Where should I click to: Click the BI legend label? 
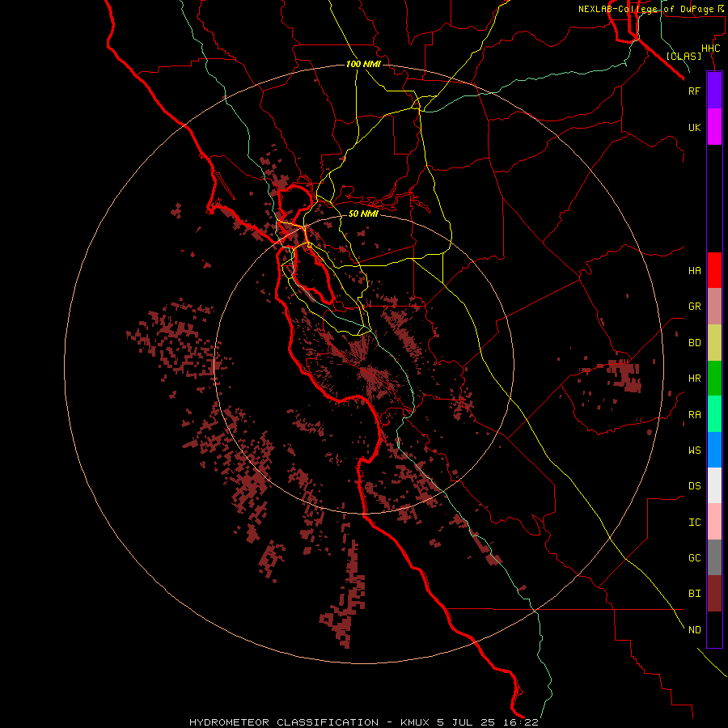coord(694,594)
